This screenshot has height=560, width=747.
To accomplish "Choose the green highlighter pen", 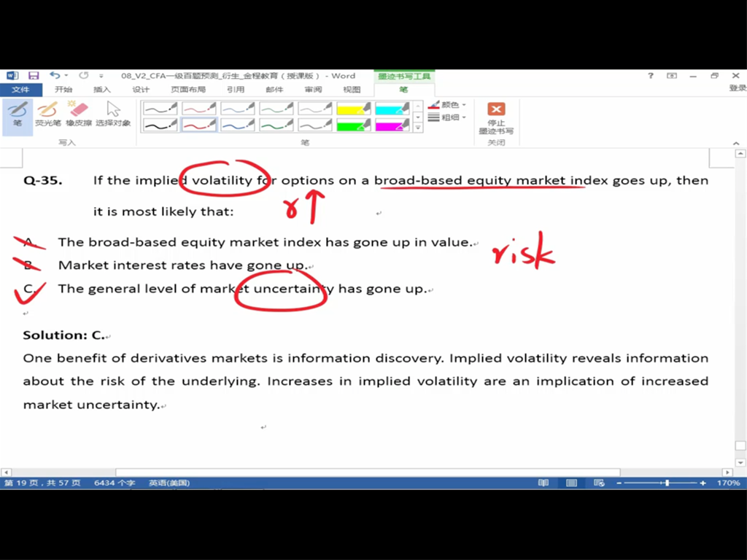I will (354, 125).
